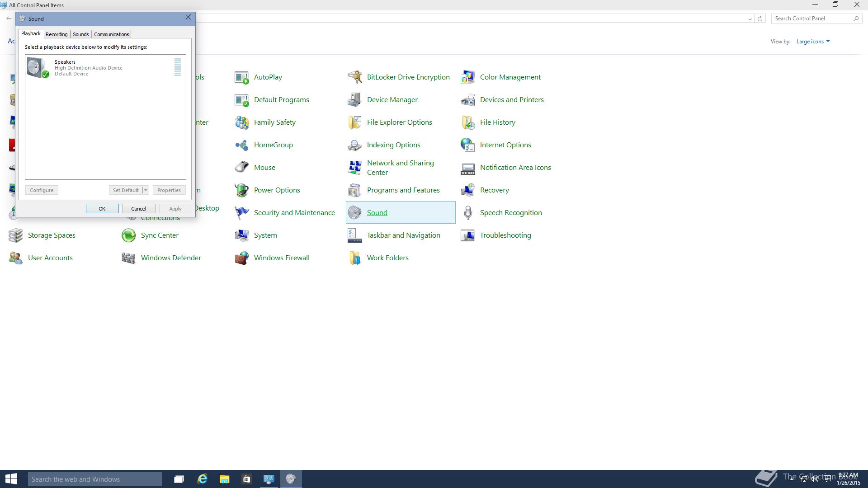The image size is (868, 488).
Task: Click the Windows Firewall link
Action: tap(282, 258)
